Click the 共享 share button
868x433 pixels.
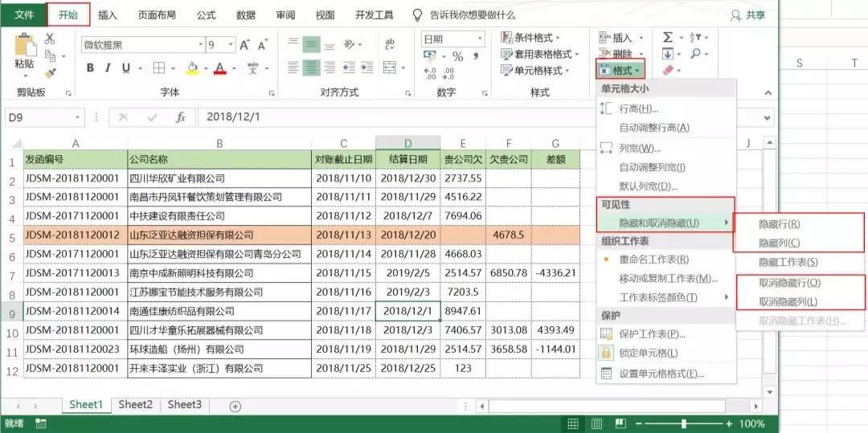click(748, 15)
